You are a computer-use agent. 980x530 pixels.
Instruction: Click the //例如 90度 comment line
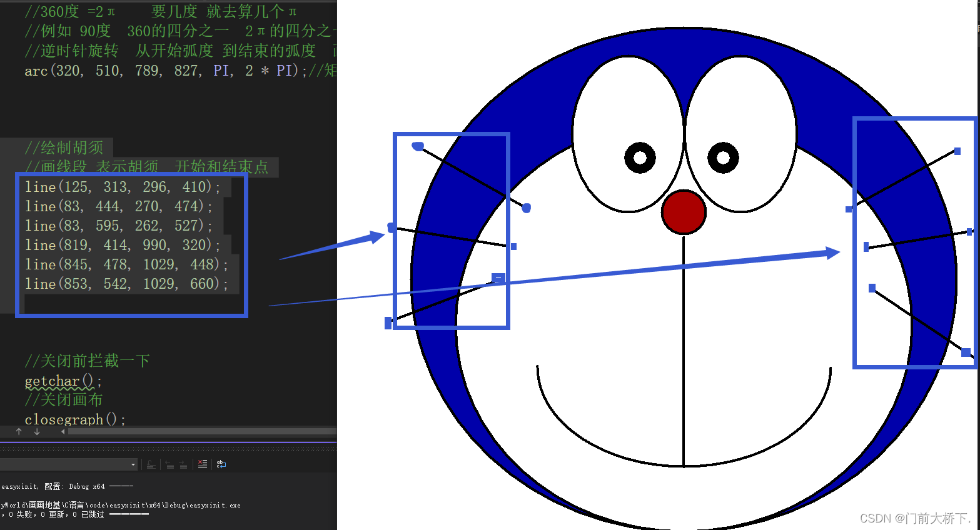coord(181,31)
